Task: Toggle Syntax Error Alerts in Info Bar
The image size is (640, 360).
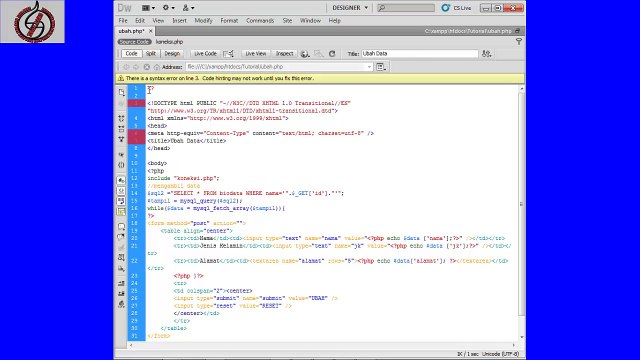Action: [x=121, y=211]
